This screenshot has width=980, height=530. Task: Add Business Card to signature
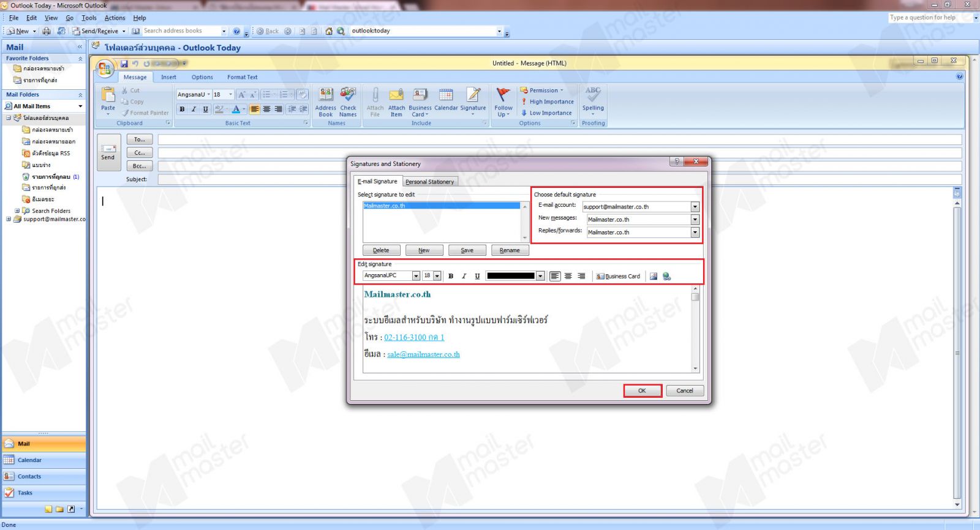(x=619, y=277)
